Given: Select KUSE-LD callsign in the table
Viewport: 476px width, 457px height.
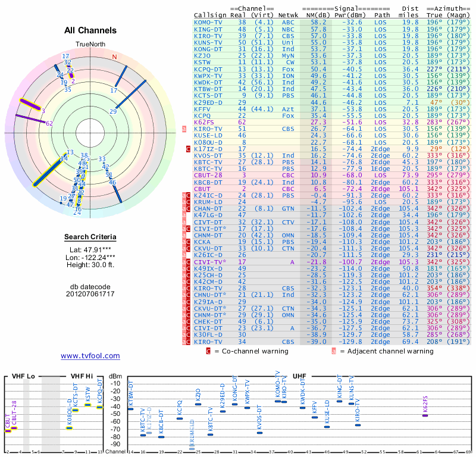Looking at the screenshot, I should point(208,136).
